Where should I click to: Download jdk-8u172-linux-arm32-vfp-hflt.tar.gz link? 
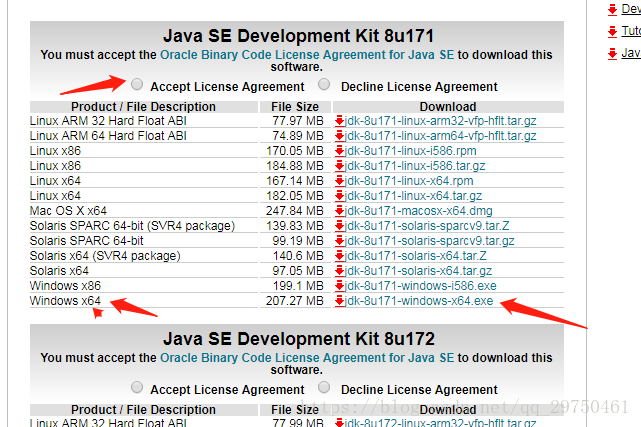coord(441,423)
